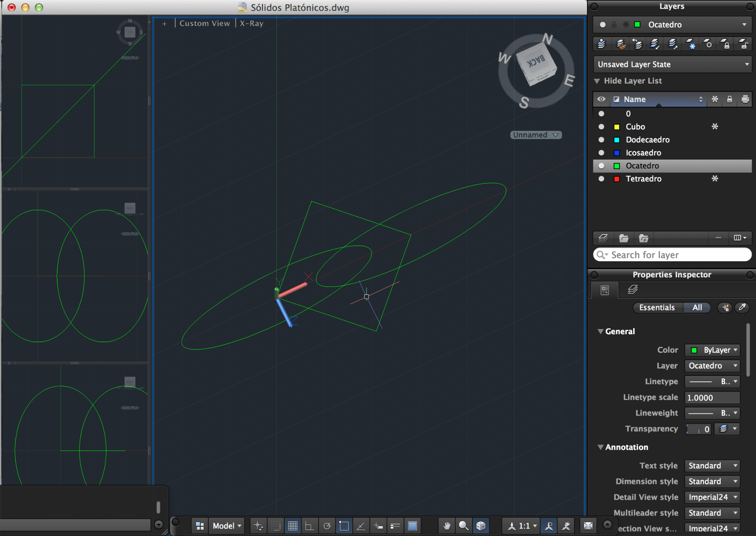Click the Layer Previous icon
756x536 pixels.
(x=637, y=44)
